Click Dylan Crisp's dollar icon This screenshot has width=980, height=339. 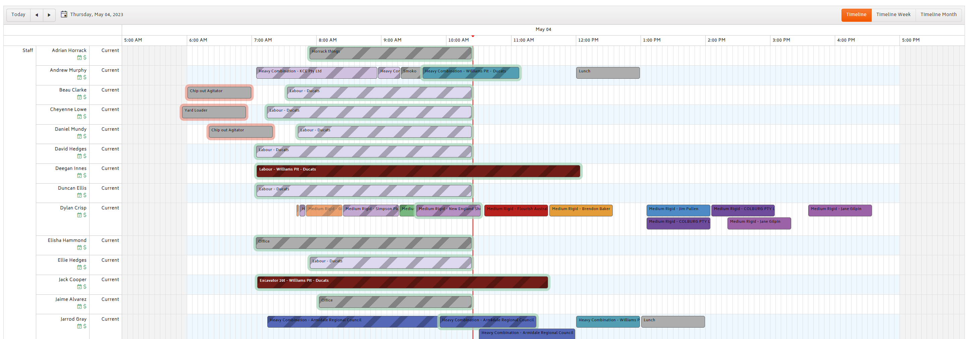(x=85, y=215)
